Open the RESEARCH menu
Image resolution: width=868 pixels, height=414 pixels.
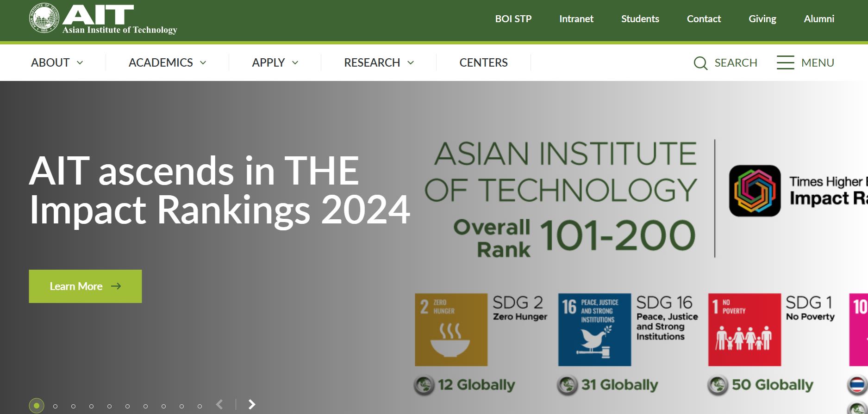[x=372, y=62]
